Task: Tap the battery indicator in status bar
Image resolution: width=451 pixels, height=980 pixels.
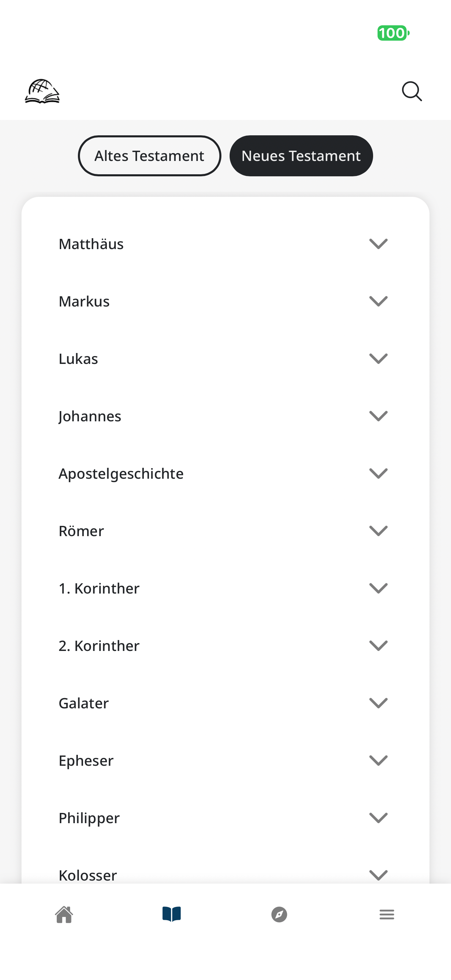Action: 393,33
